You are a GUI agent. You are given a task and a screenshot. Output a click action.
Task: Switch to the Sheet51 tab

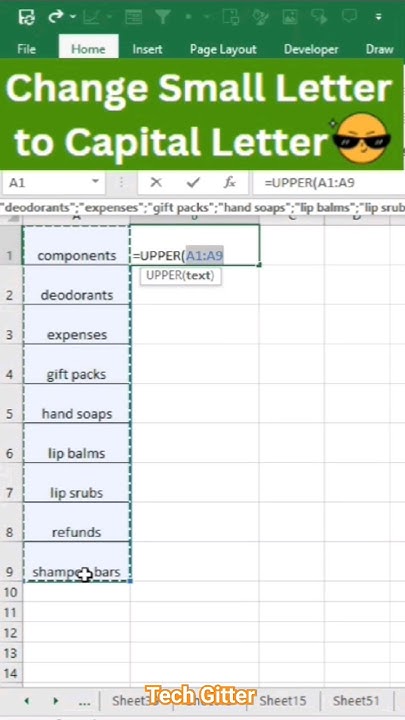pyautogui.click(x=356, y=701)
